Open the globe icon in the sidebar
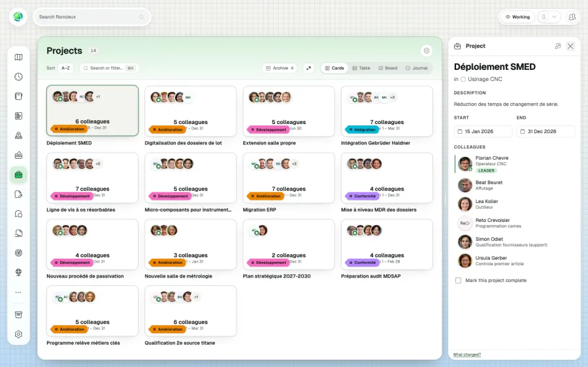This screenshot has height=367, width=588. pyautogui.click(x=18, y=272)
